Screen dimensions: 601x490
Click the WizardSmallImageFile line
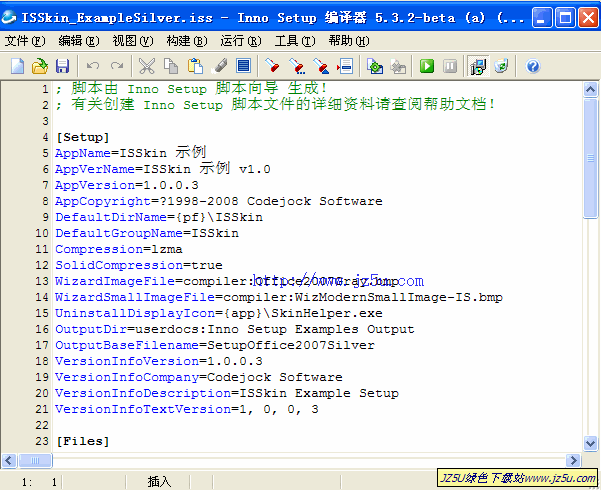pyautogui.click(x=279, y=297)
